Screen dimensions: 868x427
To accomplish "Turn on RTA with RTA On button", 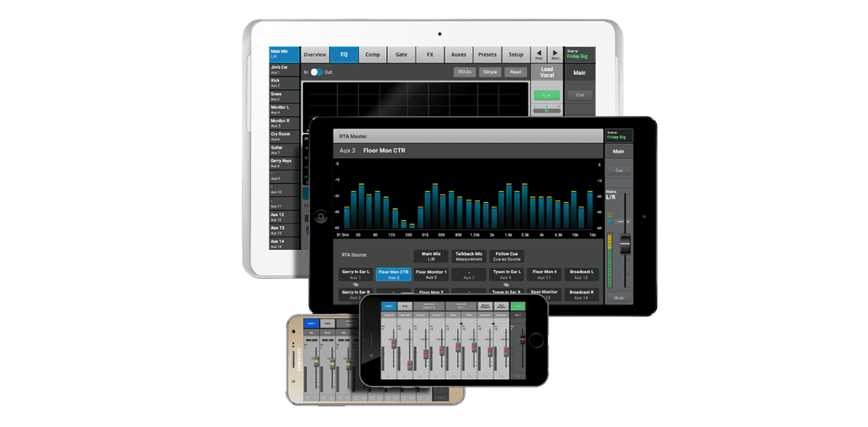I will 464,72.
